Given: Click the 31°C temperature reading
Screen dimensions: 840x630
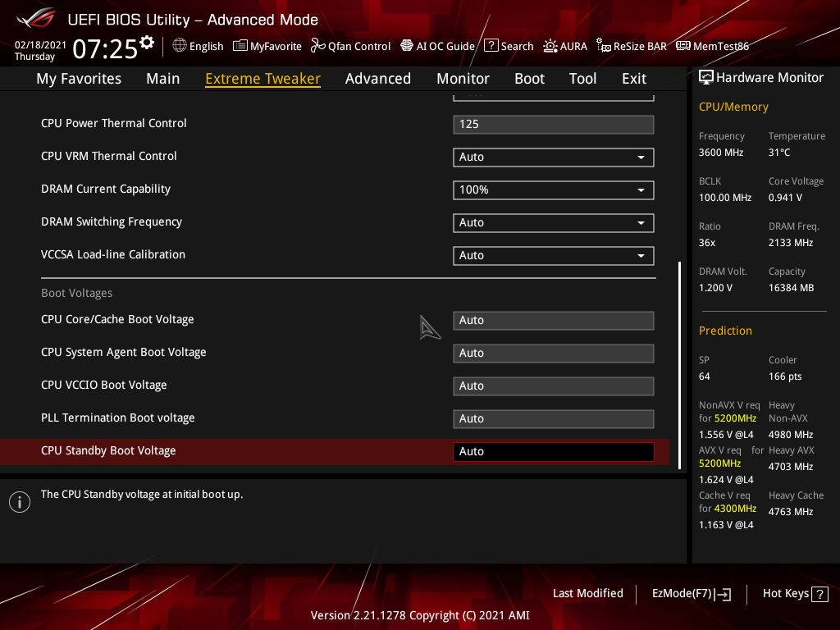Looking at the screenshot, I should tap(779, 153).
